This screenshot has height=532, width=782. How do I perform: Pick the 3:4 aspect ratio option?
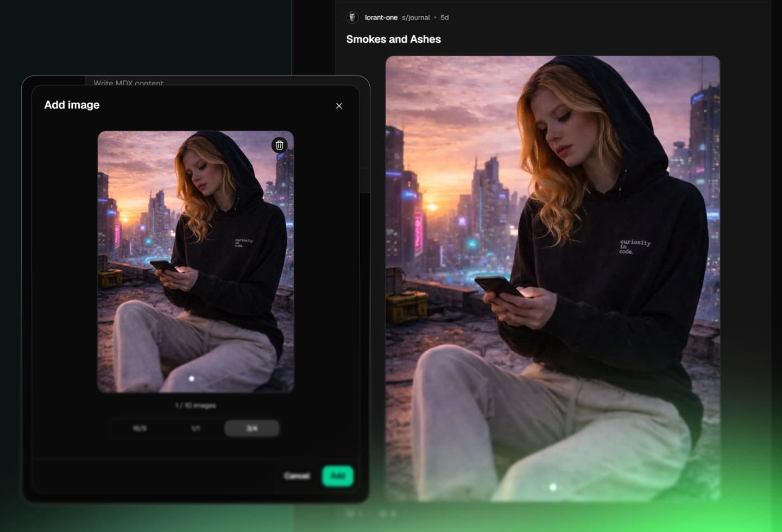pos(252,428)
